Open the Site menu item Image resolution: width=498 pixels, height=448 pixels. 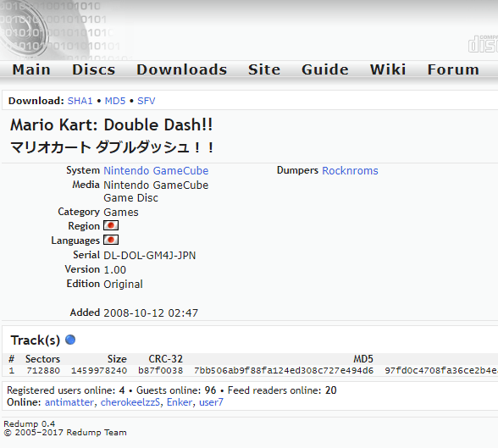(x=264, y=69)
